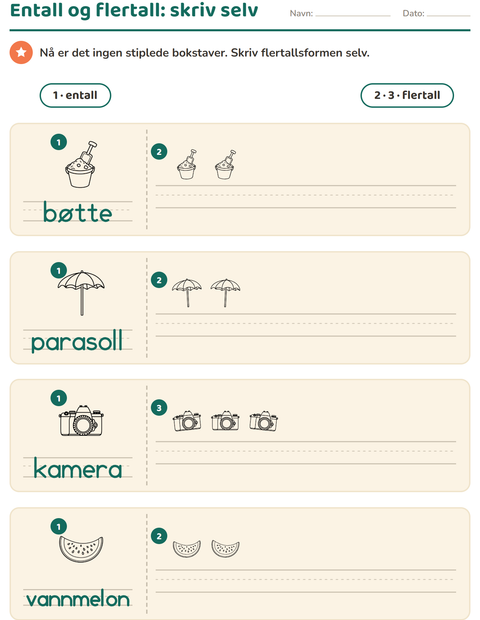Click the word 'vannmelon'
This screenshot has height=620, width=480.
tap(78, 599)
